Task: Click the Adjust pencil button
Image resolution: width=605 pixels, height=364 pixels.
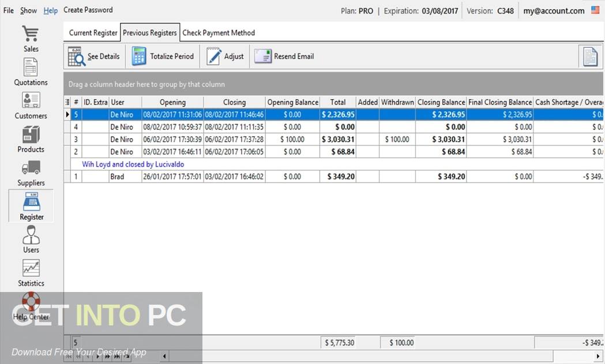Action: pos(225,56)
